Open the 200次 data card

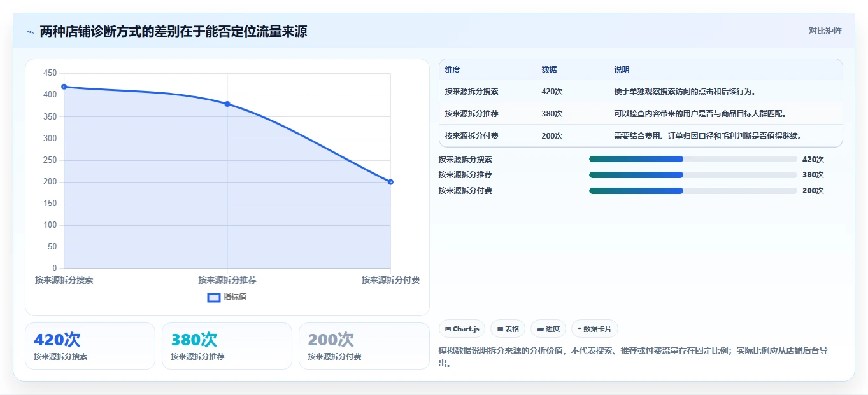click(364, 346)
